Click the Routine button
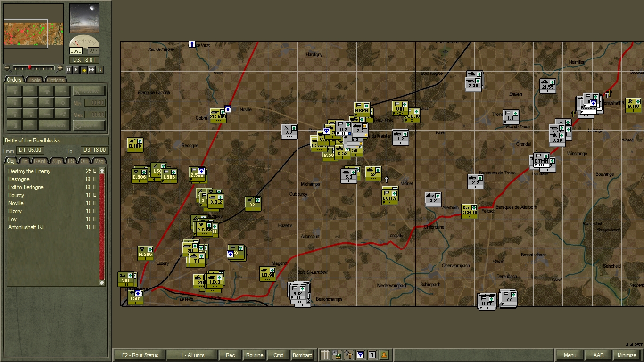Image resolution: width=644 pixels, height=362 pixels. tap(255, 355)
